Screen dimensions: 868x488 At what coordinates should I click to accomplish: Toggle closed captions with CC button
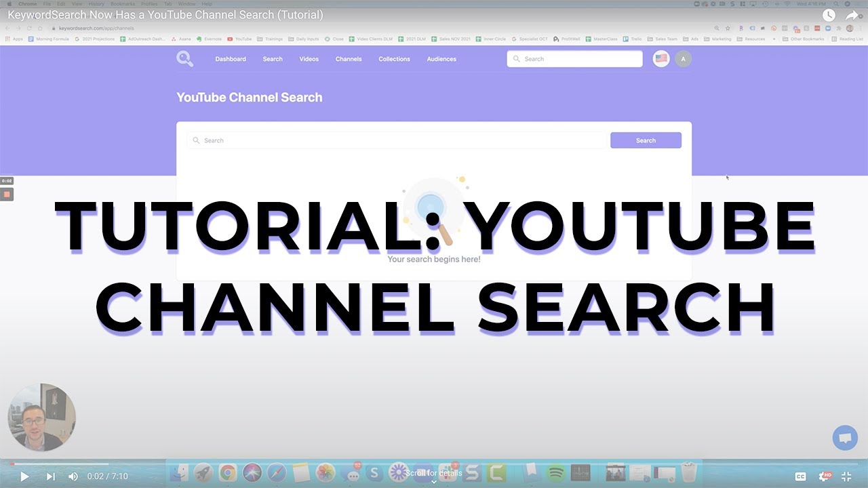(x=800, y=476)
